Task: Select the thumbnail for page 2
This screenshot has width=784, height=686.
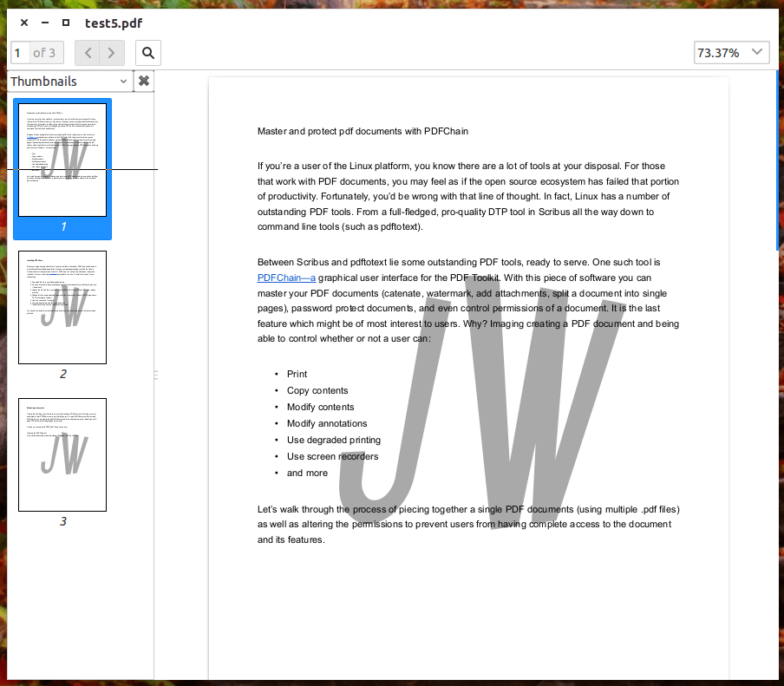Action: (62, 307)
